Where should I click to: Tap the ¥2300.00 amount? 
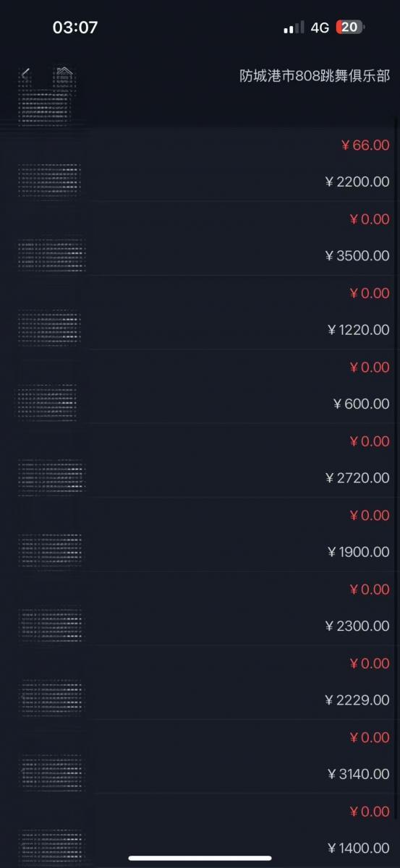pos(357,626)
